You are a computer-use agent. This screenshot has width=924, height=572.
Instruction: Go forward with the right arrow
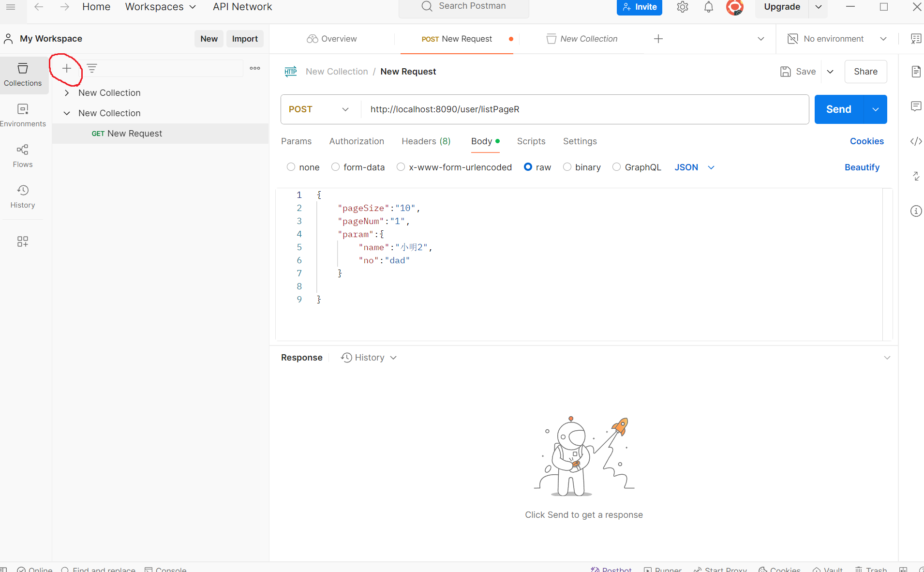coord(64,7)
